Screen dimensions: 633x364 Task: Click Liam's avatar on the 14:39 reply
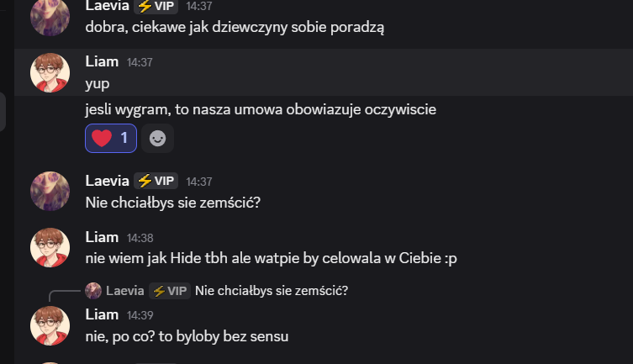50,324
